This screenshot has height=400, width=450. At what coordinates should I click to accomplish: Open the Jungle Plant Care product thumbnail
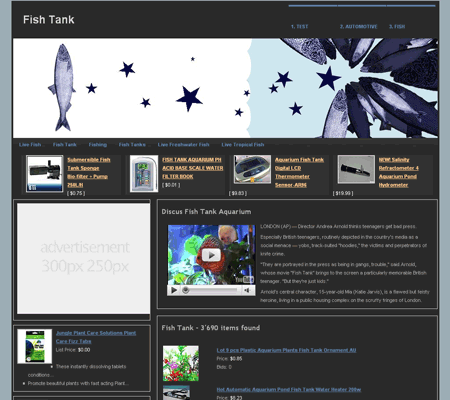35,346
